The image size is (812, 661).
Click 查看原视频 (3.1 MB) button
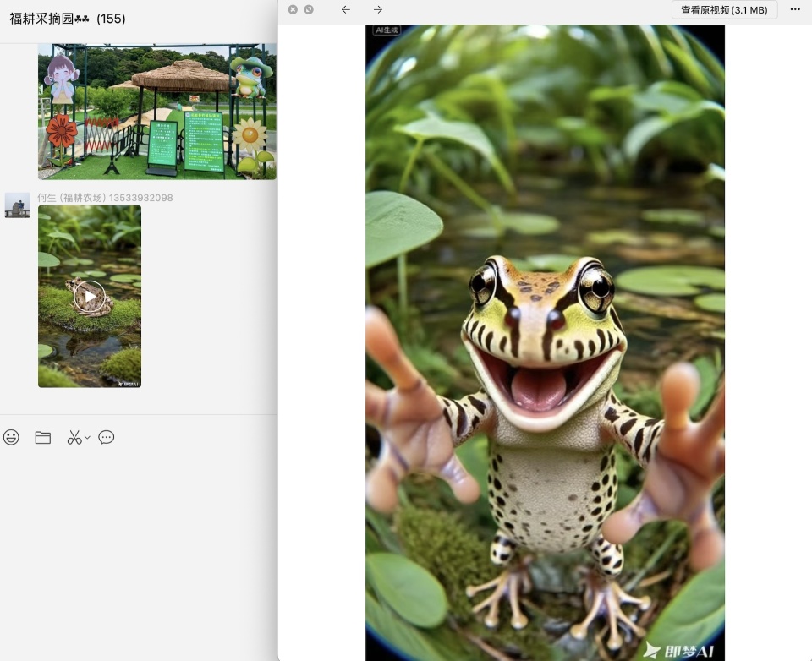tap(724, 9)
